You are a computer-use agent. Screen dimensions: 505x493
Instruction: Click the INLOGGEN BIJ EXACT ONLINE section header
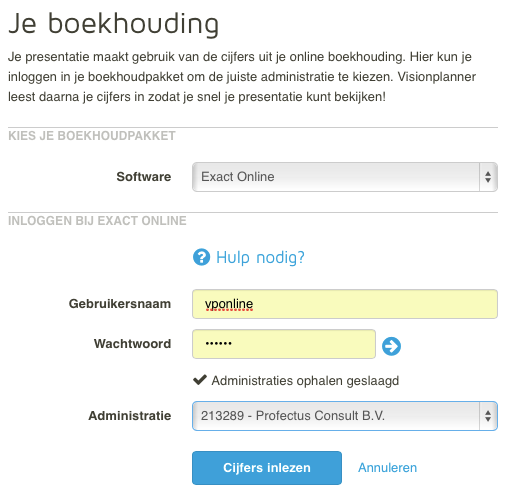point(97,221)
